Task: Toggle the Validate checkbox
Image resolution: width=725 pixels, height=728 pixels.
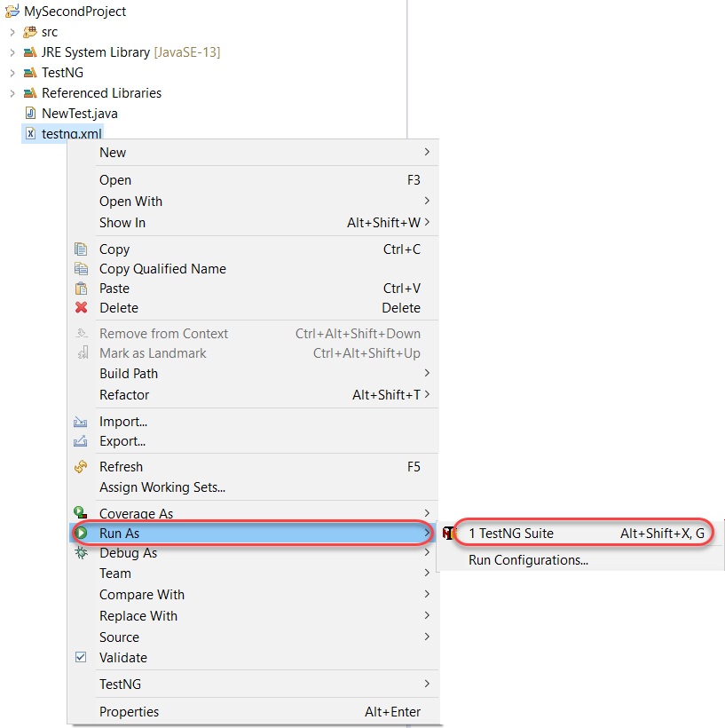Action: pos(81,657)
